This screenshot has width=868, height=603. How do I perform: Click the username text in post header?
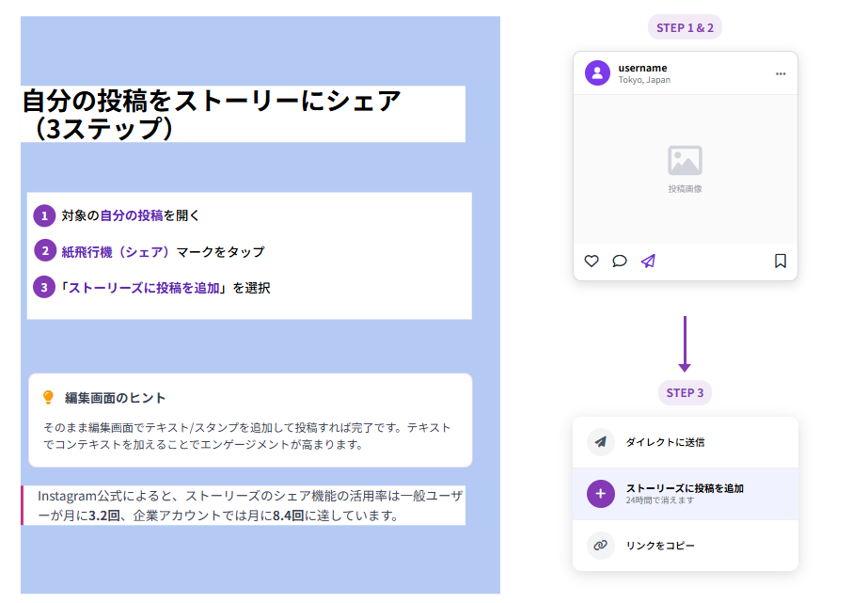pyautogui.click(x=642, y=68)
